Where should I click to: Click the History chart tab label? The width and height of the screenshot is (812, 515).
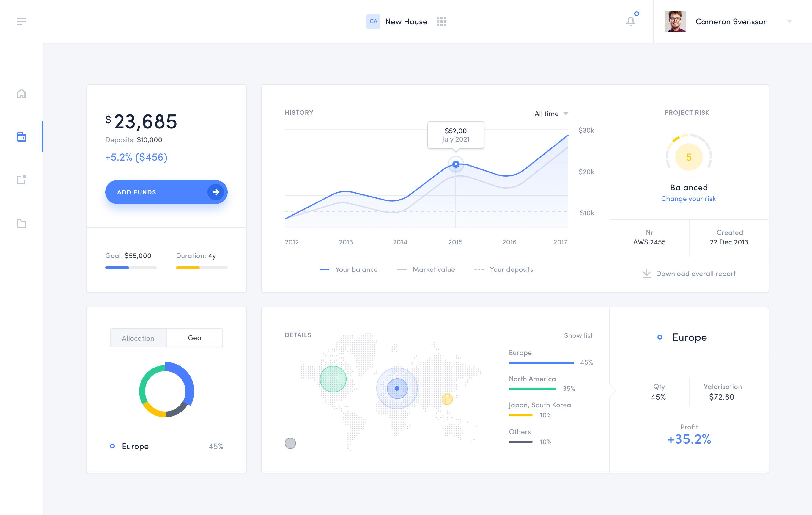tap(299, 112)
